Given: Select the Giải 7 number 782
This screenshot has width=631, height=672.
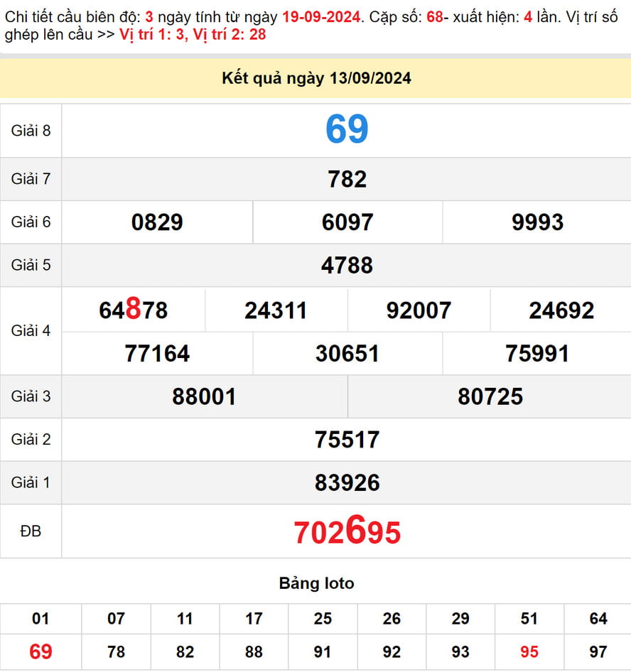Looking at the screenshot, I should [347, 179].
